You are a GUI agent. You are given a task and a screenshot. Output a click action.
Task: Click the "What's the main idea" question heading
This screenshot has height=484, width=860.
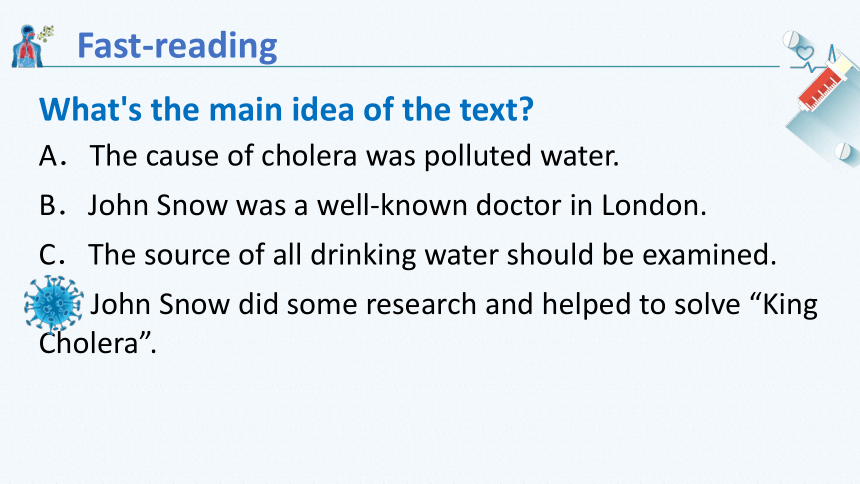[x=286, y=109]
